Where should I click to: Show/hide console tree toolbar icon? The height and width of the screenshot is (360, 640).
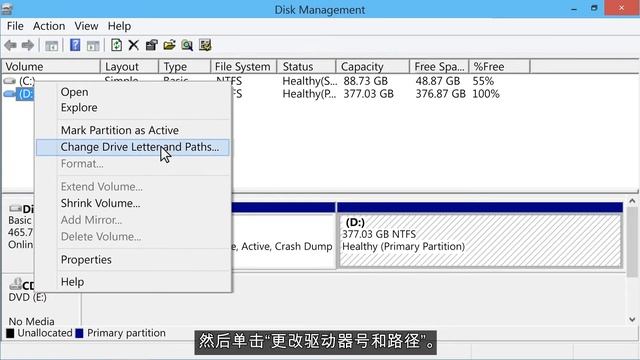coord(51,46)
